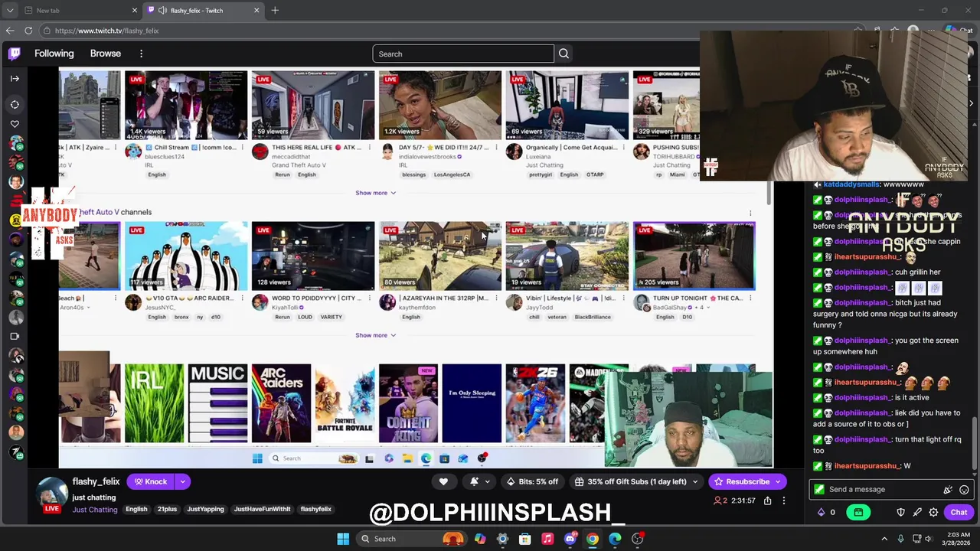The image size is (980, 551).
Task: Switch to the New tab browser tab
Action: pyautogui.click(x=81, y=11)
